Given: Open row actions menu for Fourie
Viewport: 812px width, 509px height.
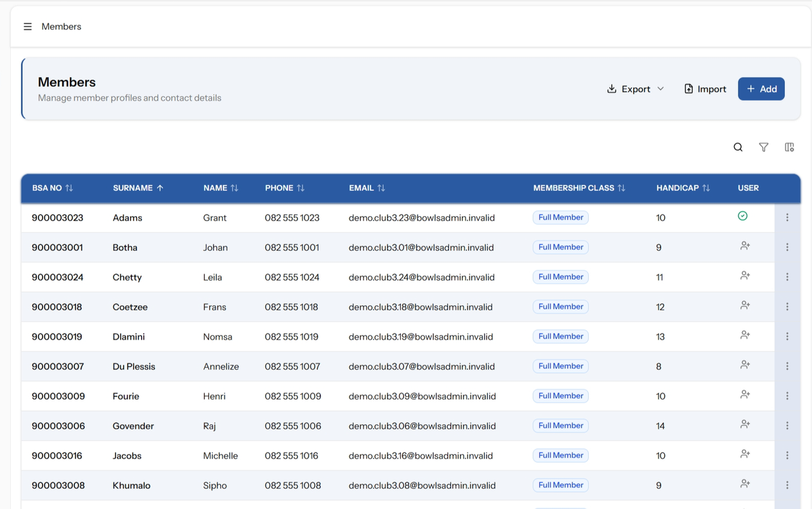Looking at the screenshot, I should 787,396.
